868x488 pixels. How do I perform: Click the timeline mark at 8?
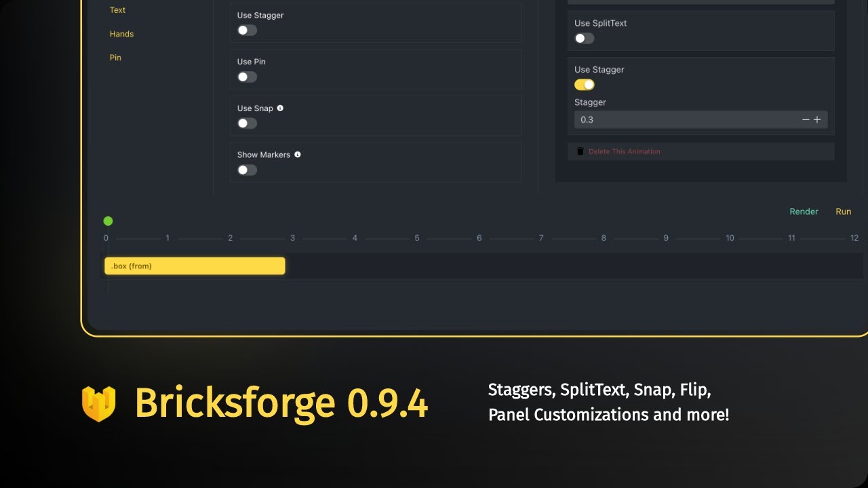(604, 238)
